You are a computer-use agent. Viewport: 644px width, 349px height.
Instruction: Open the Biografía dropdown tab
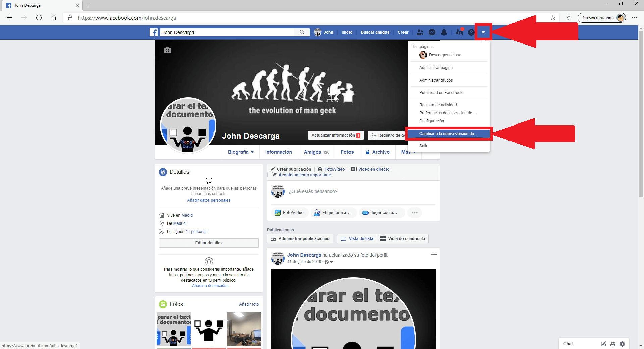click(x=241, y=152)
